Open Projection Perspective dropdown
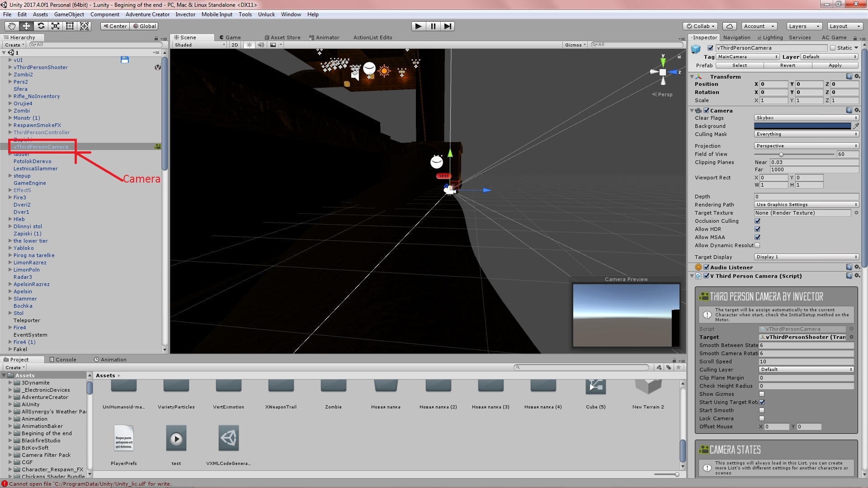 tap(807, 146)
